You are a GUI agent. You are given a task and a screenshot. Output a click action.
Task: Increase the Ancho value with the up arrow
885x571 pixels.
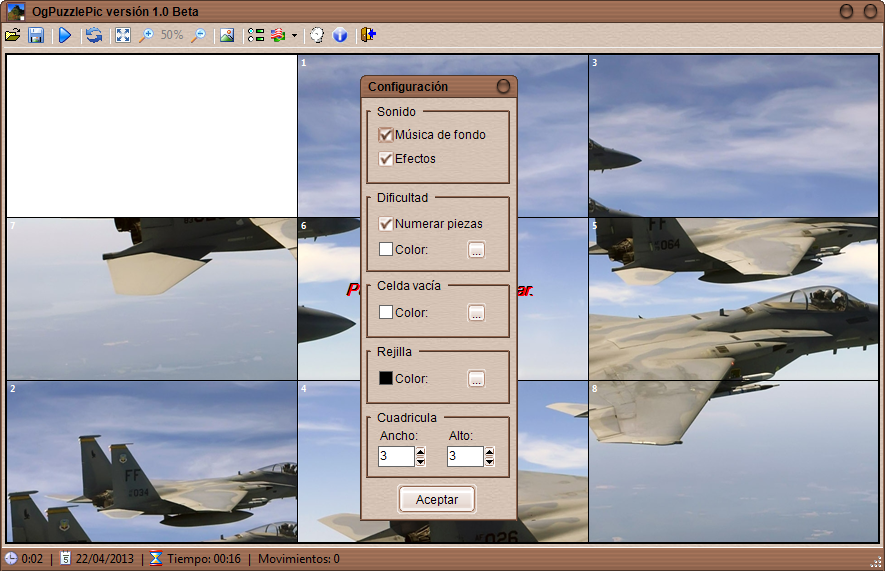pyautogui.click(x=420, y=451)
